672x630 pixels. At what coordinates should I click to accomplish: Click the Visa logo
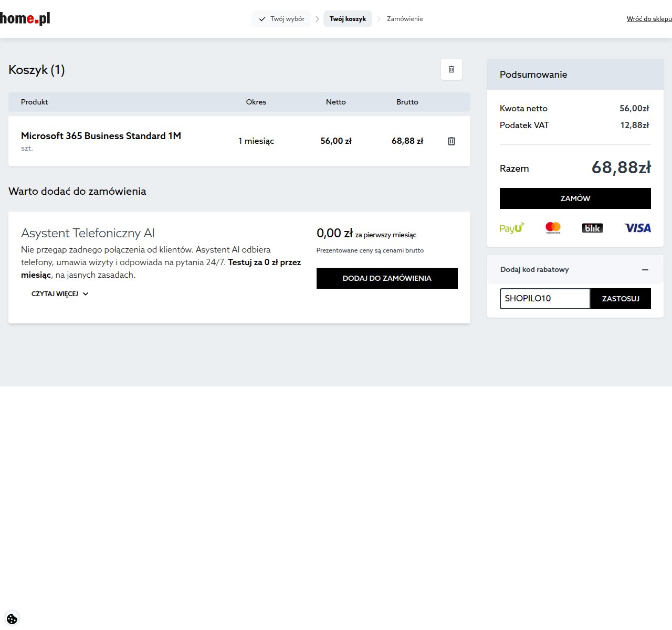637,228
